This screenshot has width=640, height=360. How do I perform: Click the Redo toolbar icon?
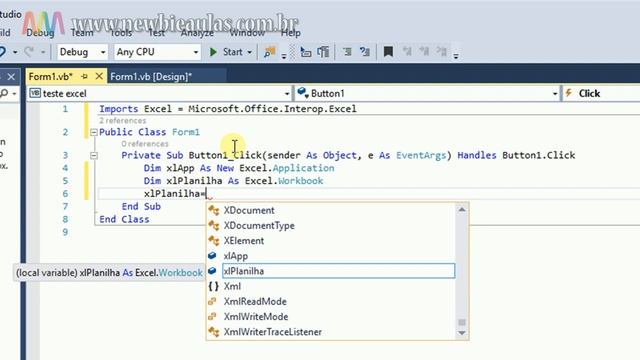coord(29,52)
